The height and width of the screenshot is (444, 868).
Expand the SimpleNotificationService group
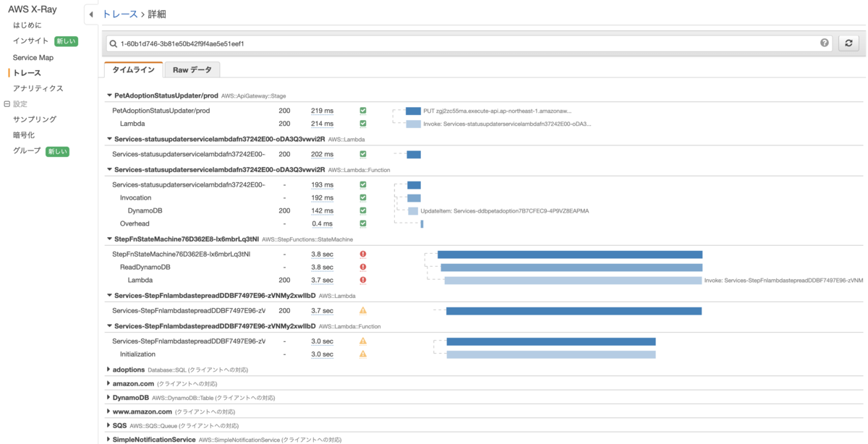[109, 439]
